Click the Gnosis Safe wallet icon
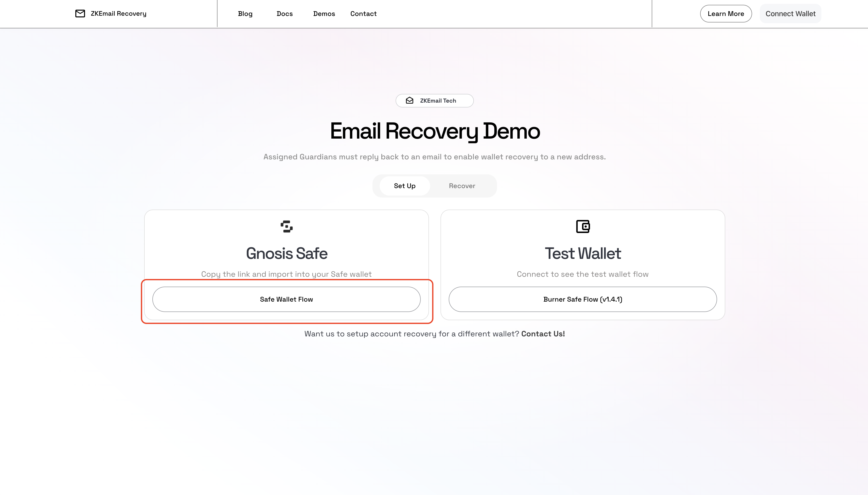 (x=286, y=227)
